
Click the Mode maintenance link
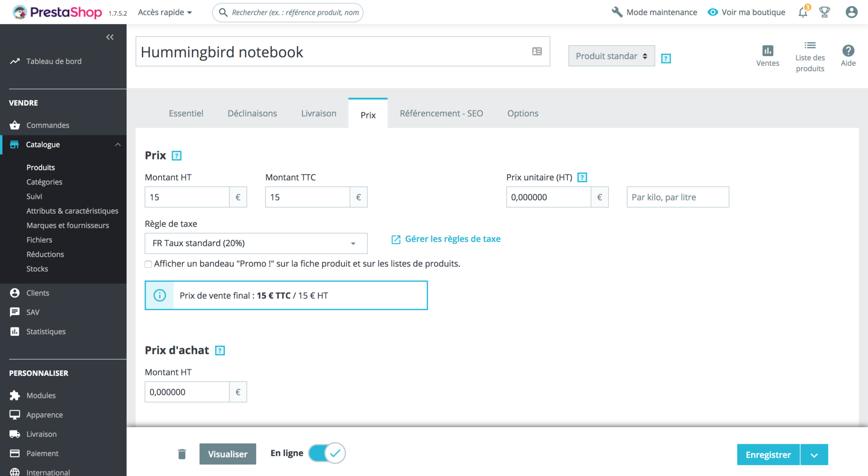[x=662, y=12]
